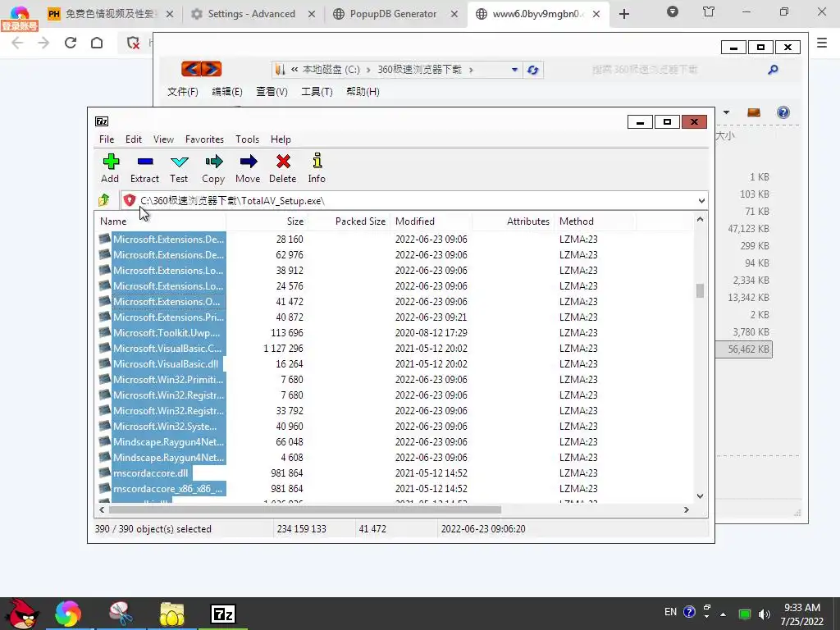Open the 7-Zip Help menu
840x630 pixels.
pyautogui.click(x=281, y=139)
